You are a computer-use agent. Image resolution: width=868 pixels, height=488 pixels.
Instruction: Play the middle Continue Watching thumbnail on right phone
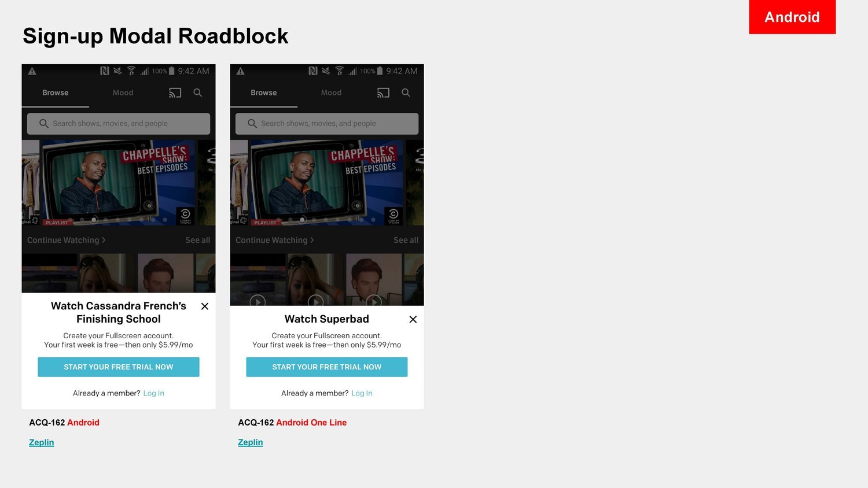click(x=316, y=301)
